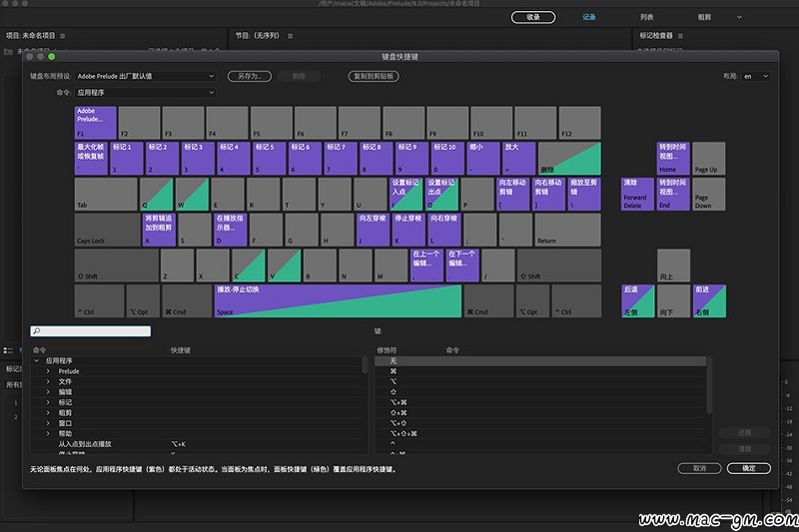
Task: Expand the 文件 command group
Action: 48,382
